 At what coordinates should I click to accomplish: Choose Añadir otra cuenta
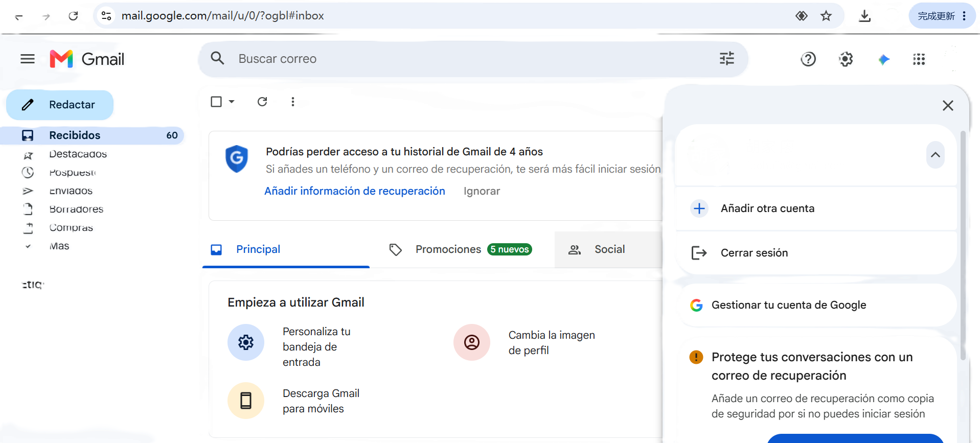pos(816,208)
